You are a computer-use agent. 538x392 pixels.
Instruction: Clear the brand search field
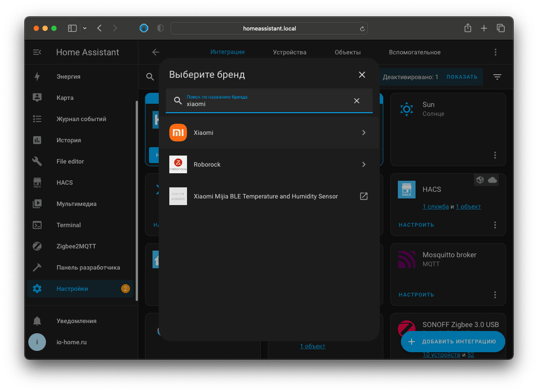point(356,101)
